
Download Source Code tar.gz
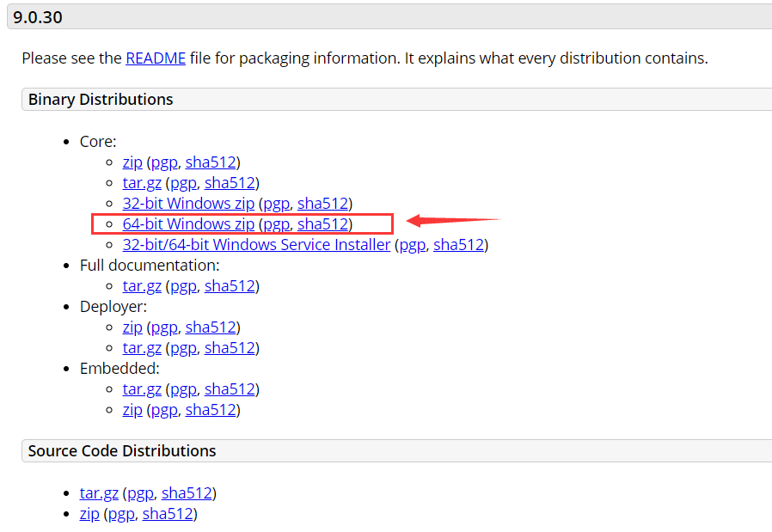pos(99,493)
